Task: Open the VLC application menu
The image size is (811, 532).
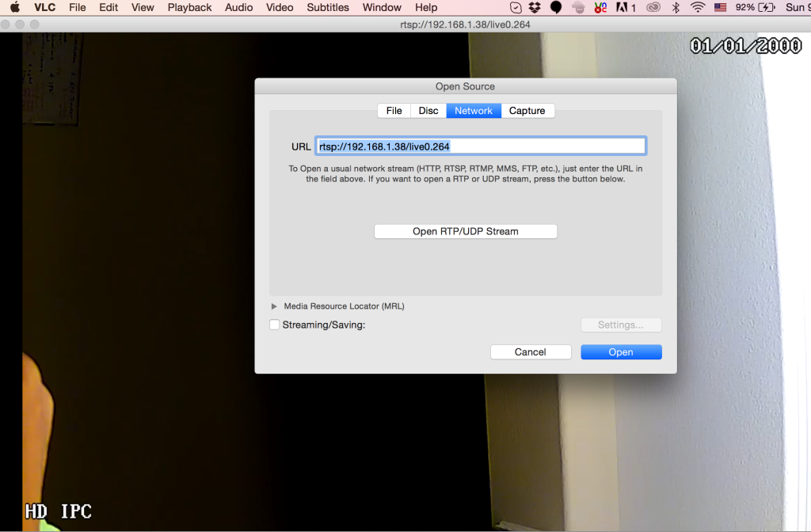Action: point(45,7)
